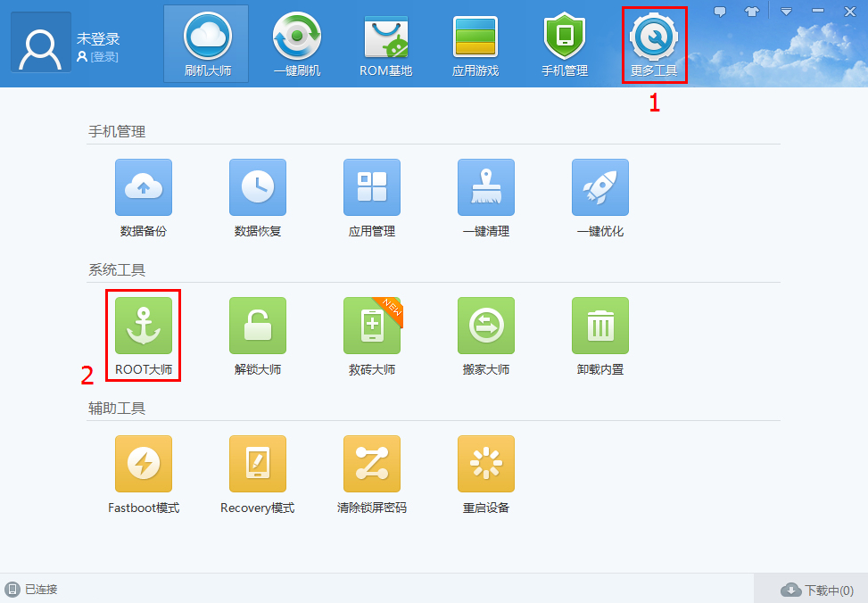Enter Recovery模式 for the device
The width and height of the screenshot is (868, 603).
tap(257, 463)
